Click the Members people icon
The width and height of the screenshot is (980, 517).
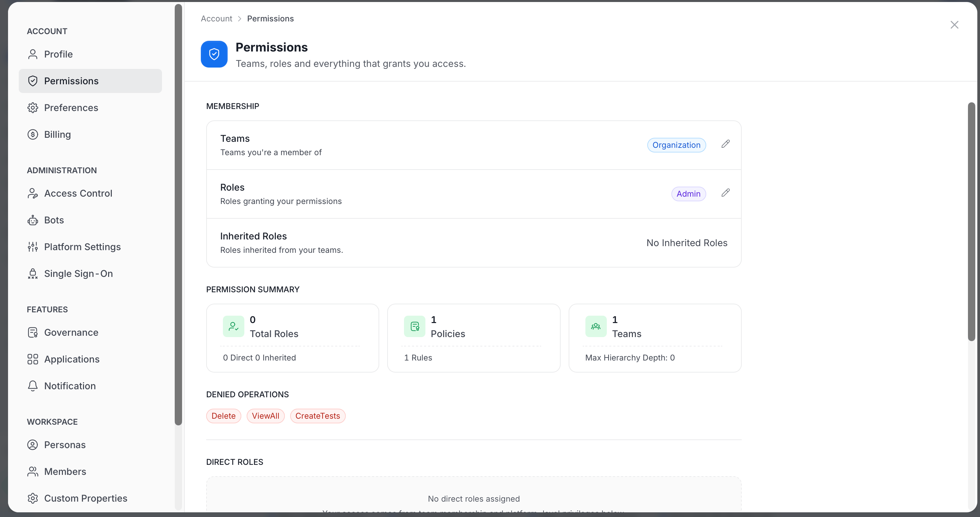click(33, 472)
